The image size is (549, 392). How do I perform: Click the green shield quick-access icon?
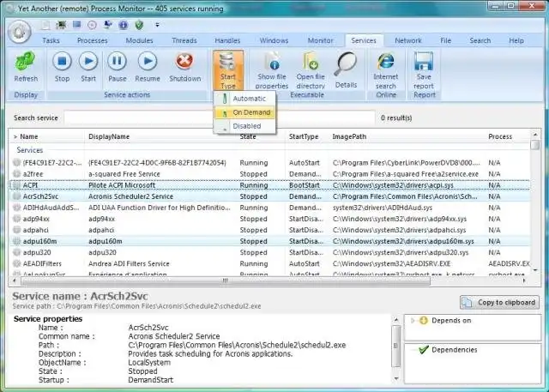[x=139, y=25]
